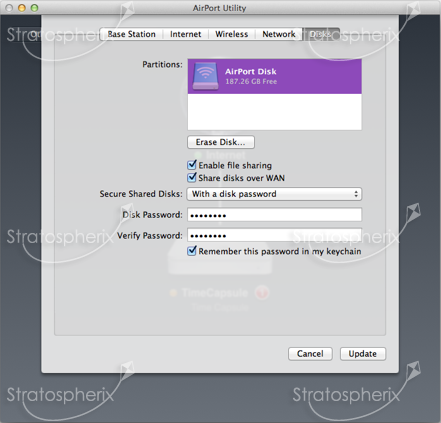This screenshot has width=441, height=423.
Task: Select the Disks tab
Action: click(x=321, y=34)
